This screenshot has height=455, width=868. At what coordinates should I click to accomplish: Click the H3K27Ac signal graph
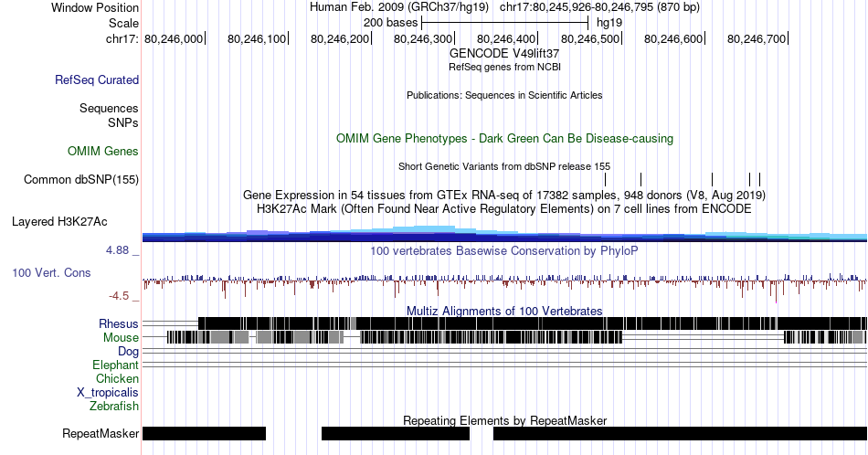click(x=504, y=234)
